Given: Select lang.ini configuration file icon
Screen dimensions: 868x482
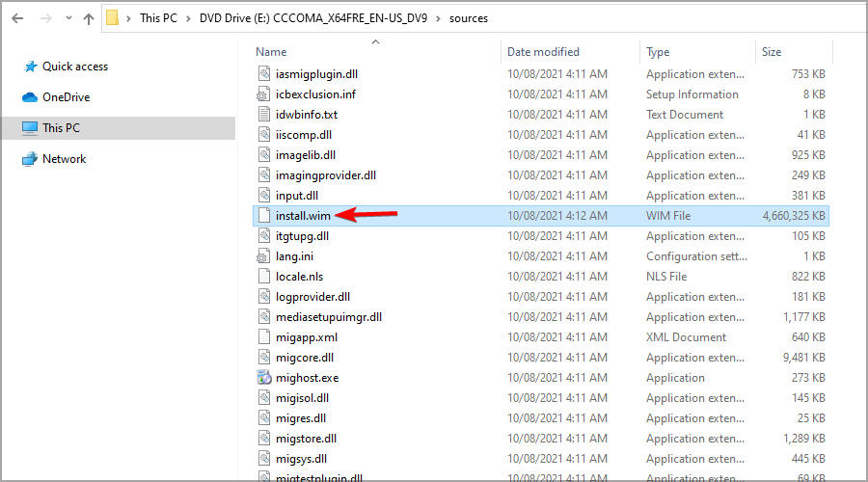Looking at the screenshot, I should [264, 256].
